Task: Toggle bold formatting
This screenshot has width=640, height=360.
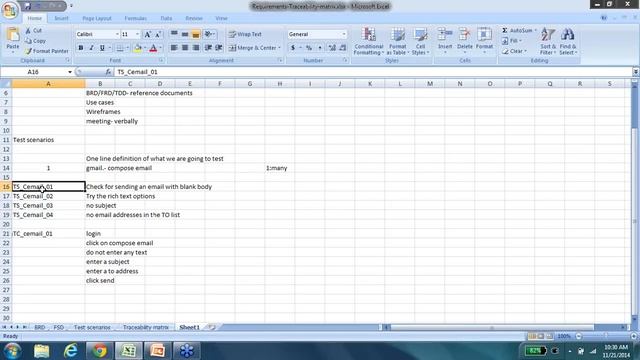Action: pyautogui.click(x=81, y=48)
